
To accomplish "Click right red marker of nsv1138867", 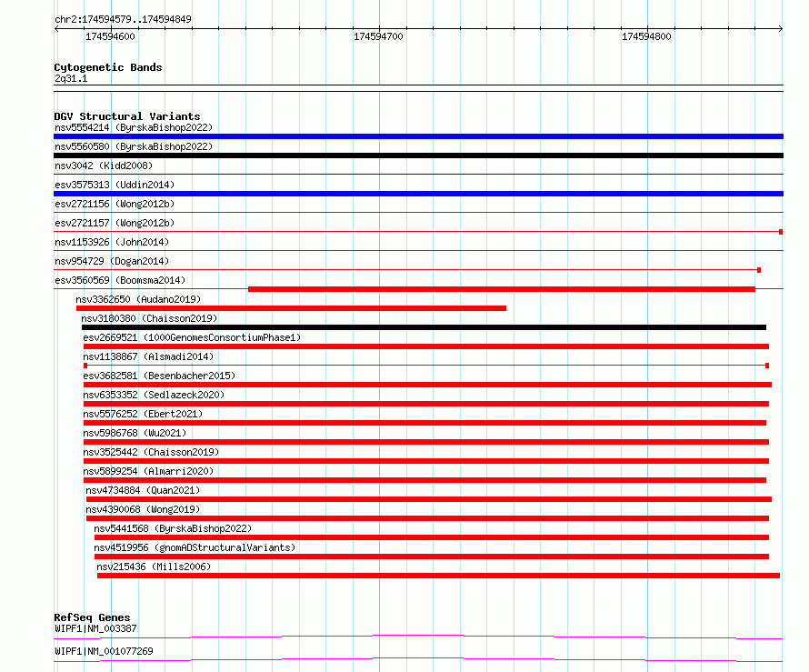I will tap(767, 366).
